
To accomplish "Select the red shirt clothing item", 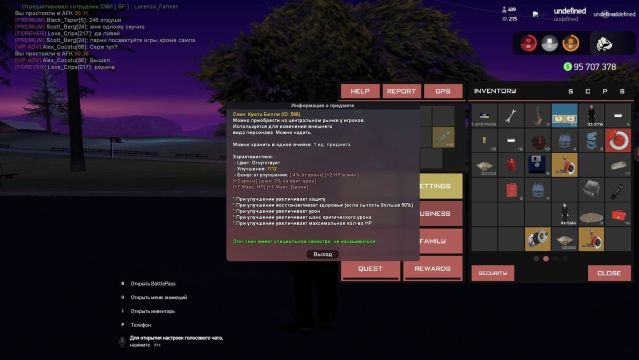I will tap(511, 165).
